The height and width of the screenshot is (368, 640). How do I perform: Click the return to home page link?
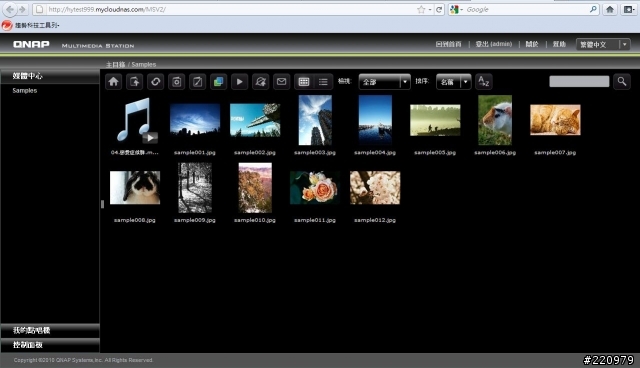point(448,44)
